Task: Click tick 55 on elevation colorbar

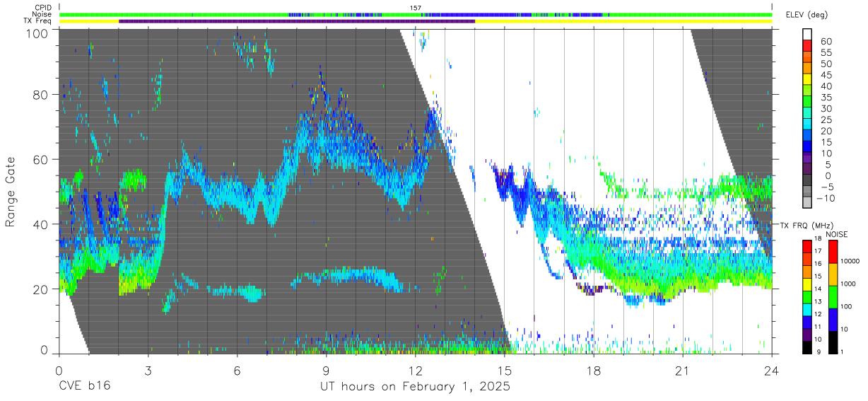Action: (x=825, y=53)
